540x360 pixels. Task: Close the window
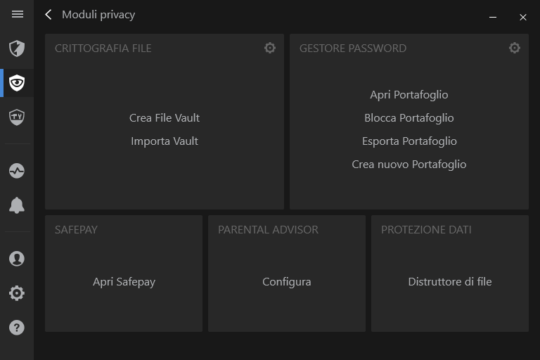(x=523, y=17)
